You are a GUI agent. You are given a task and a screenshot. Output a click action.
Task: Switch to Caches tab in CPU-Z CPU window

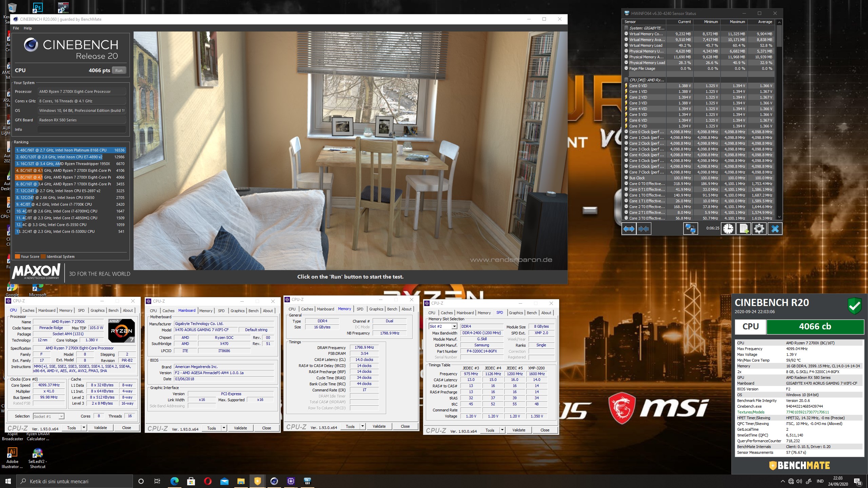tap(28, 310)
